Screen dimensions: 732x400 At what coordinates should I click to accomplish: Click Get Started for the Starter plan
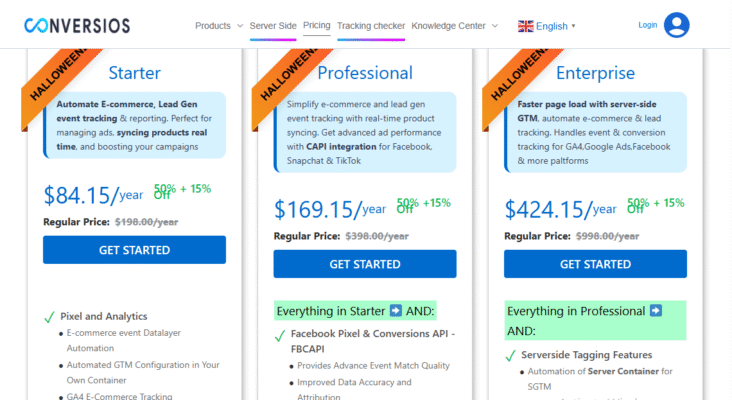(x=134, y=250)
